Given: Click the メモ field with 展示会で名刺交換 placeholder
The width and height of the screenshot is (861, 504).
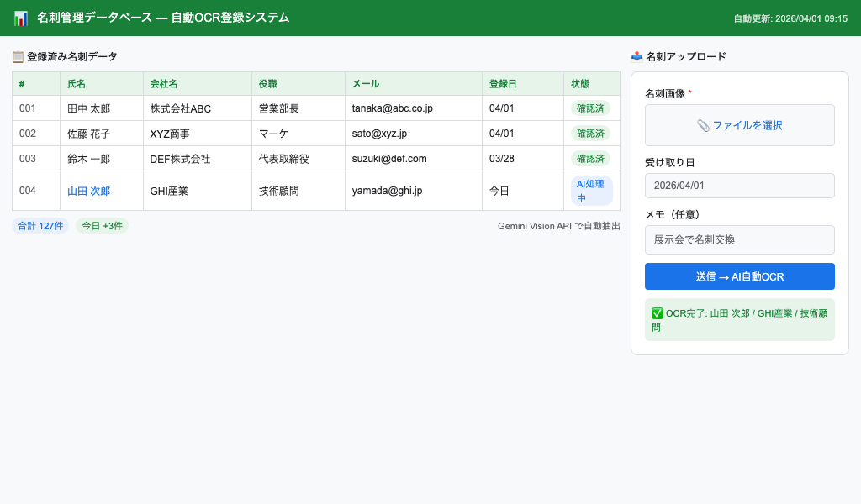Looking at the screenshot, I should coord(739,239).
